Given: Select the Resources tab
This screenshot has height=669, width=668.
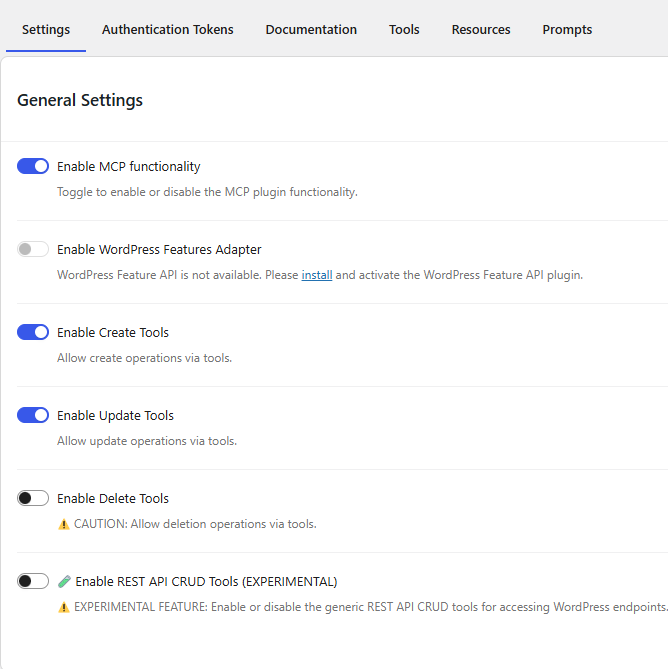Looking at the screenshot, I should coord(481,30).
